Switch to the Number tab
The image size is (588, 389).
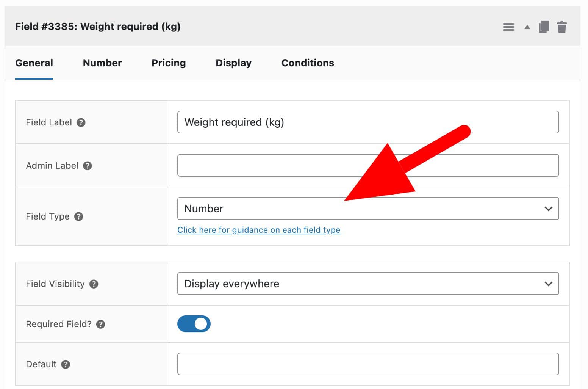[x=102, y=63]
